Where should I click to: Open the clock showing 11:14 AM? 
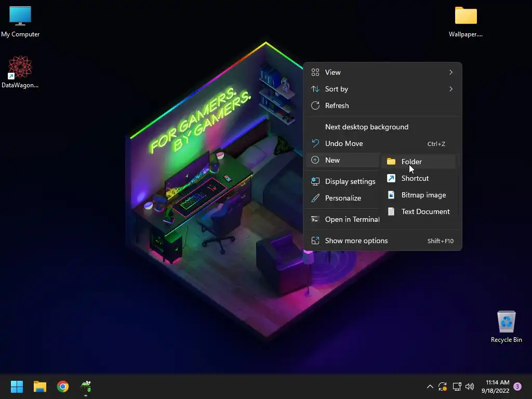[495, 387]
